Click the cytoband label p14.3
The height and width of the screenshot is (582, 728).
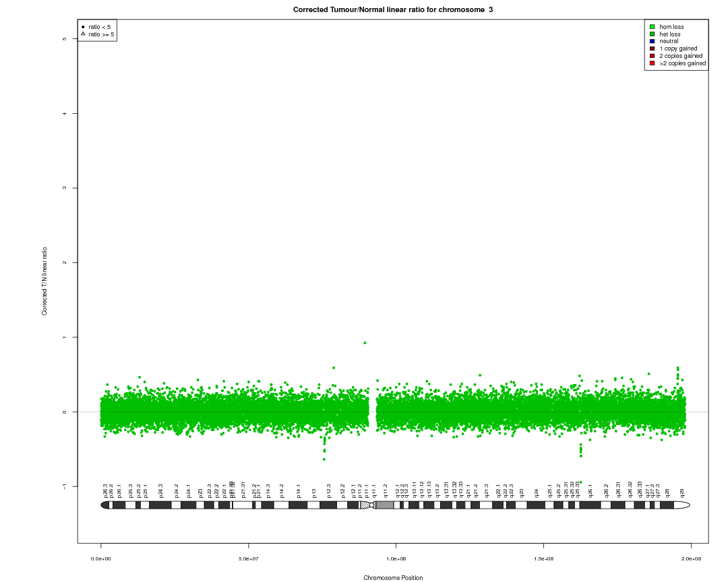pos(268,491)
